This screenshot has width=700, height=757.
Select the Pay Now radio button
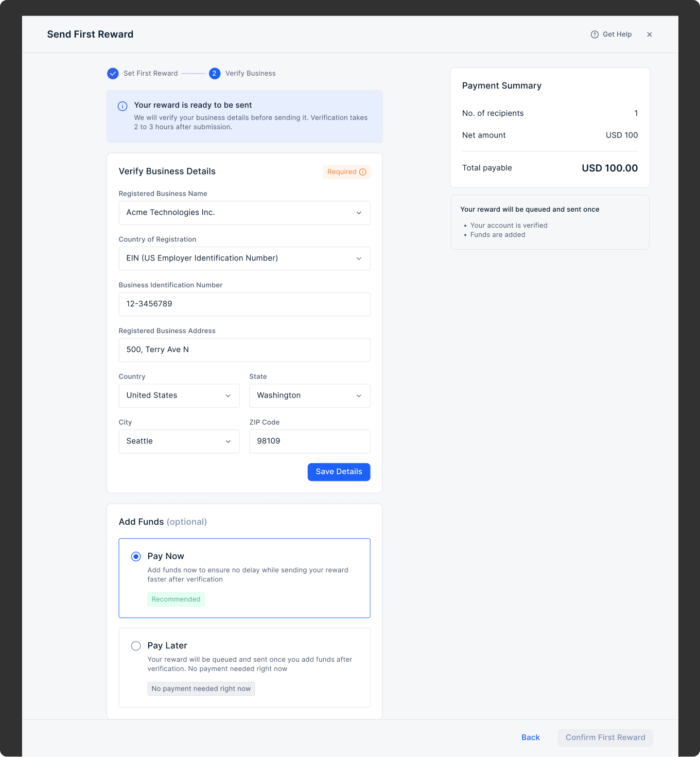[x=136, y=557]
